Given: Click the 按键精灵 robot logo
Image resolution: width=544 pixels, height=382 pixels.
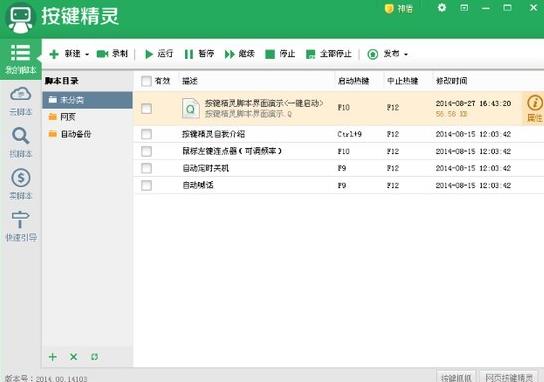Looking at the screenshot, I should (x=20, y=19).
